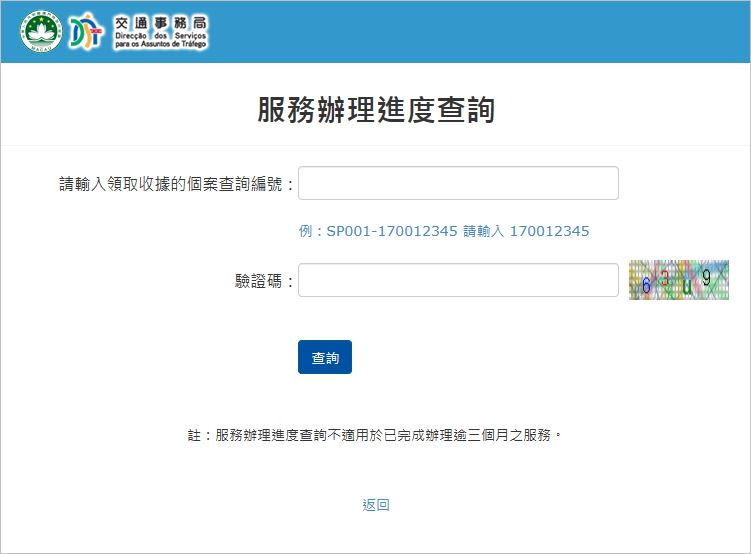Click the 服務辦理進度查詢 page heading
Viewport: 751px width, 554px height.
click(x=376, y=110)
